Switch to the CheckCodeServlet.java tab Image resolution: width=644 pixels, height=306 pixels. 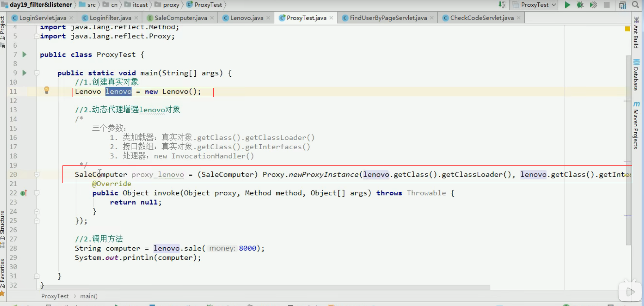tap(481, 18)
